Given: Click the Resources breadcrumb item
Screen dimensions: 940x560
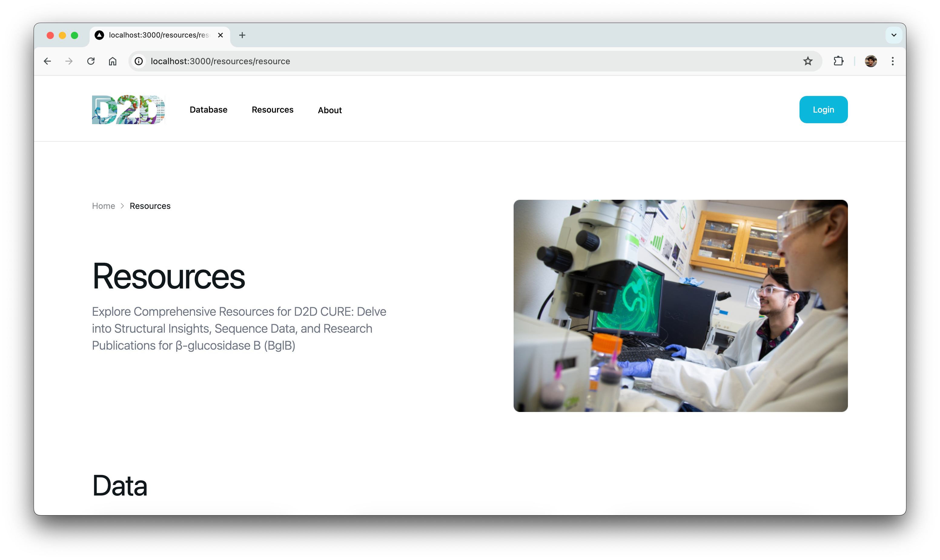Looking at the screenshot, I should pos(150,206).
